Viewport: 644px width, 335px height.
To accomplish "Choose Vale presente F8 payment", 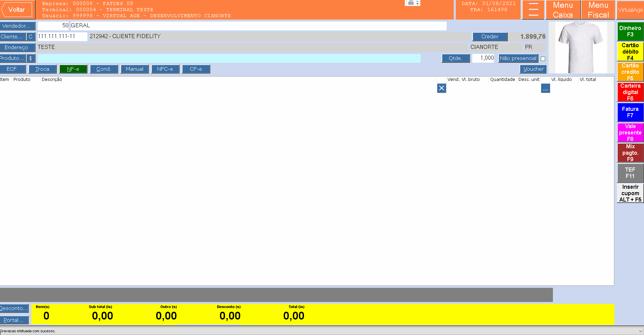I will point(630,132).
